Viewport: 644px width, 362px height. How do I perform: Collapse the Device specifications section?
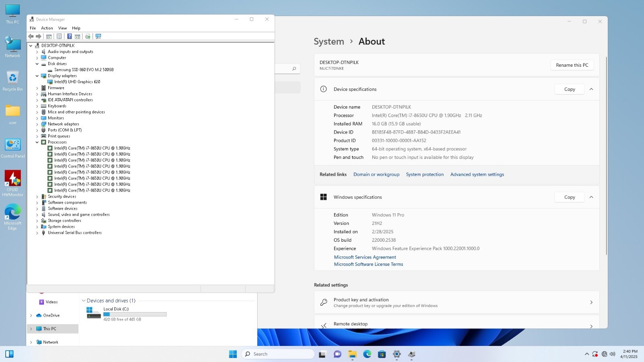point(591,89)
